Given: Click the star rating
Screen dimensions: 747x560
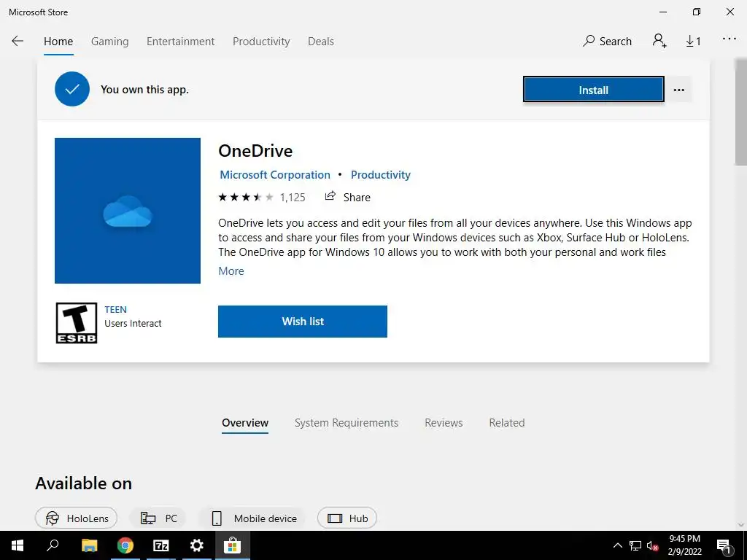Looking at the screenshot, I should pyautogui.click(x=246, y=197).
